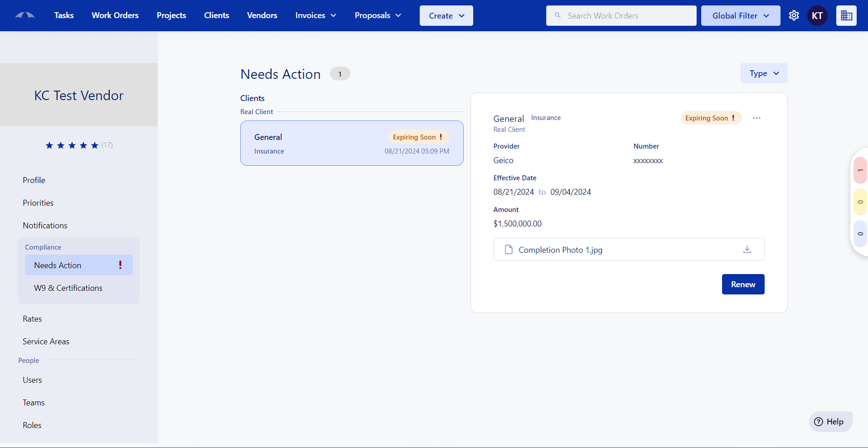Open Projects in top navigation
Image resolution: width=868 pixels, height=448 pixels.
pos(171,15)
